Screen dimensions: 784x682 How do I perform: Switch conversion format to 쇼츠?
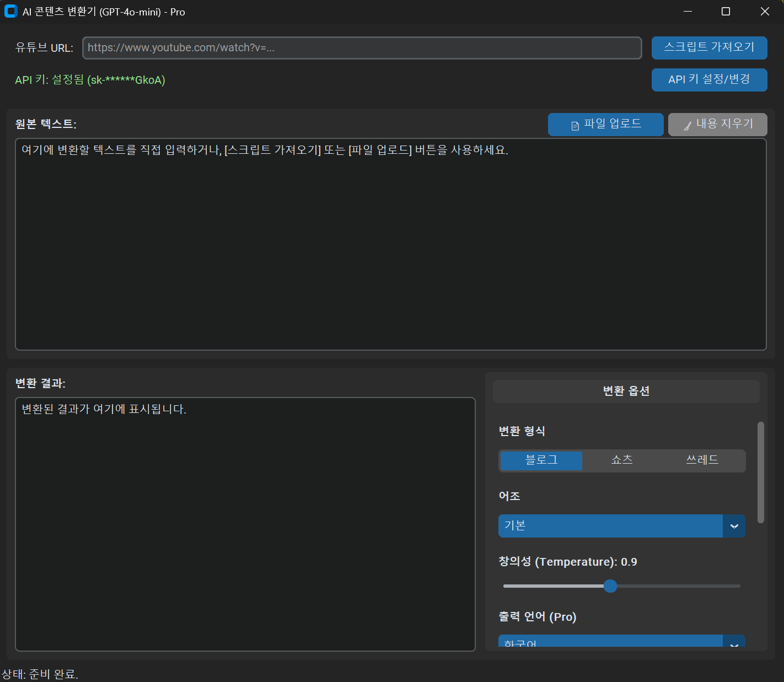(622, 460)
